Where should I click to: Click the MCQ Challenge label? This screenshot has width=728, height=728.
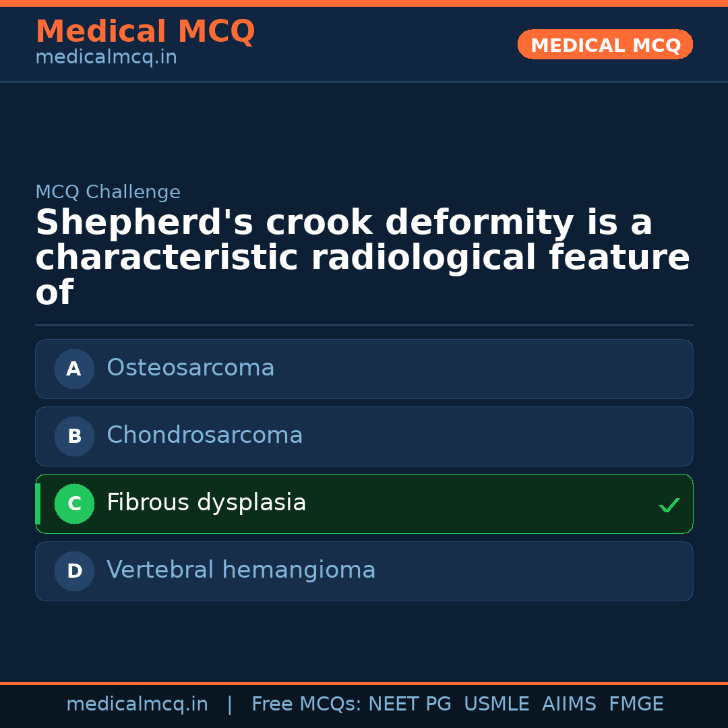coord(108,192)
